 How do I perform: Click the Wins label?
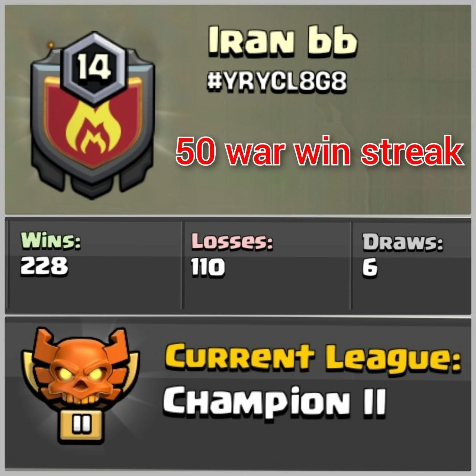click(51, 241)
